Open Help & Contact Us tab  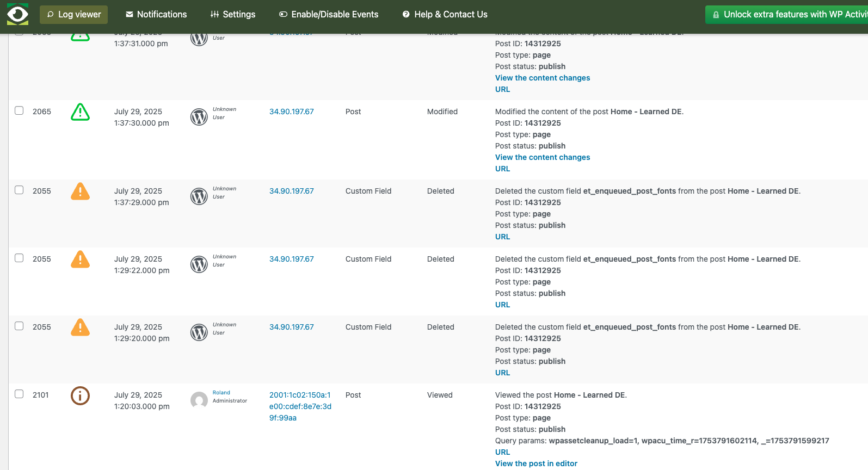[445, 15]
